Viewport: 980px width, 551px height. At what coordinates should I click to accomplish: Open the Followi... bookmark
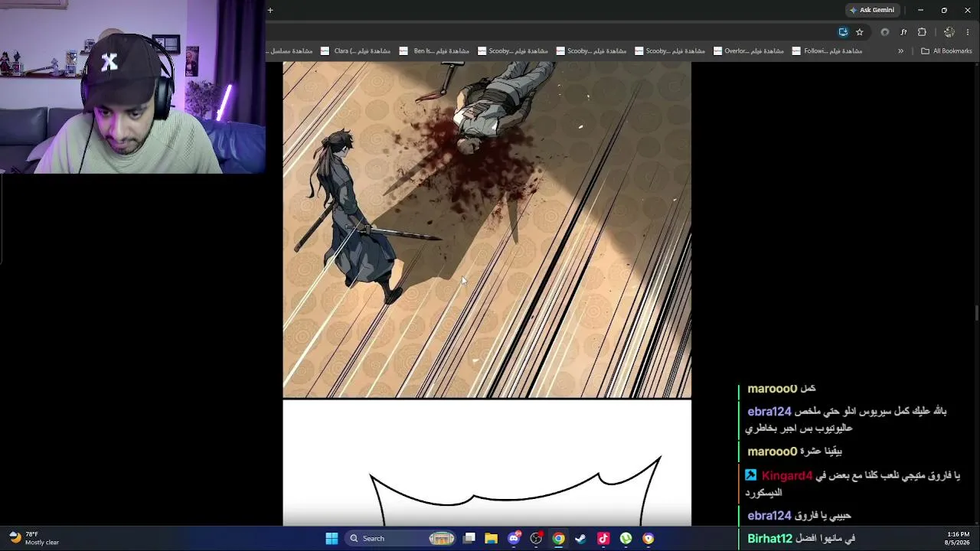click(x=827, y=51)
